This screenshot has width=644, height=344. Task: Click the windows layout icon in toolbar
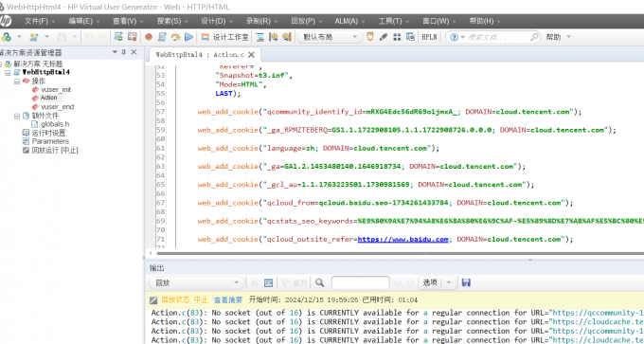(x=410, y=37)
